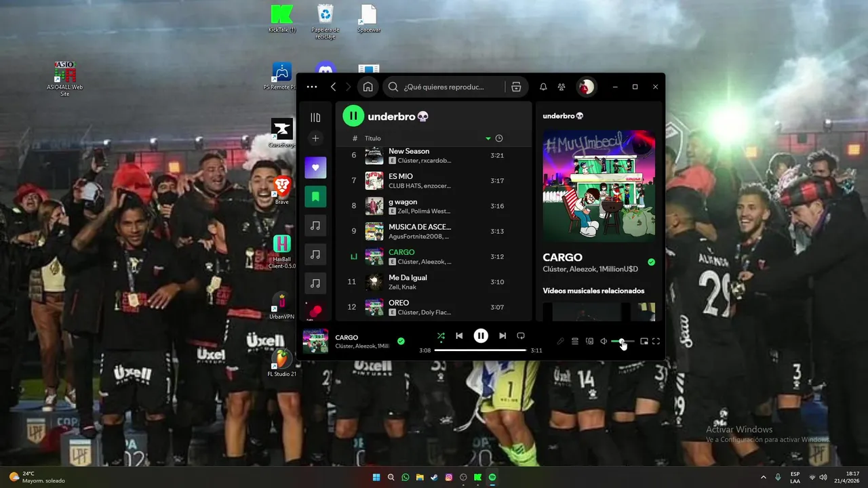Open the create playlist plus menu
The width and height of the screenshot is (868, 488).
point(315,138)
